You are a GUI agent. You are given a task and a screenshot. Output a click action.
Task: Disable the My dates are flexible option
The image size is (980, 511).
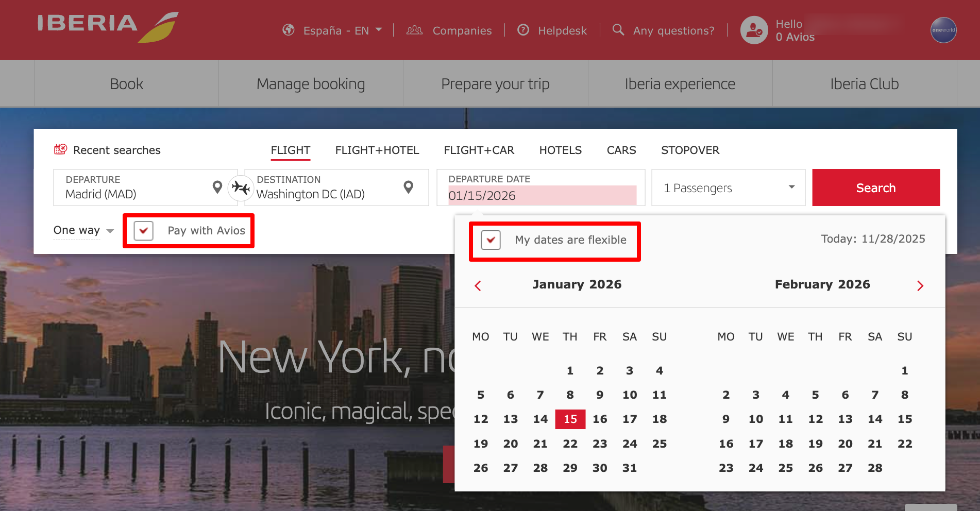[491, 240]
